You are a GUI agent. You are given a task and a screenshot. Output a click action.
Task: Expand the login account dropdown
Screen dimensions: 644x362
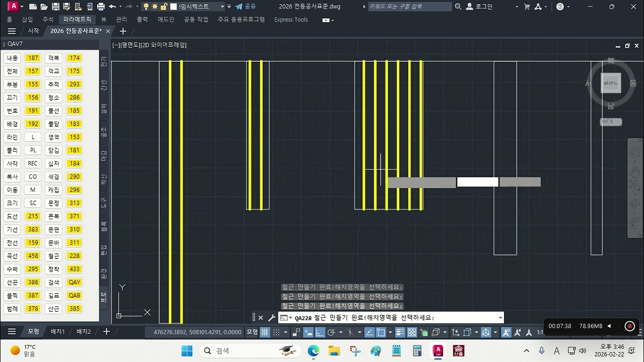pos(517,7)
